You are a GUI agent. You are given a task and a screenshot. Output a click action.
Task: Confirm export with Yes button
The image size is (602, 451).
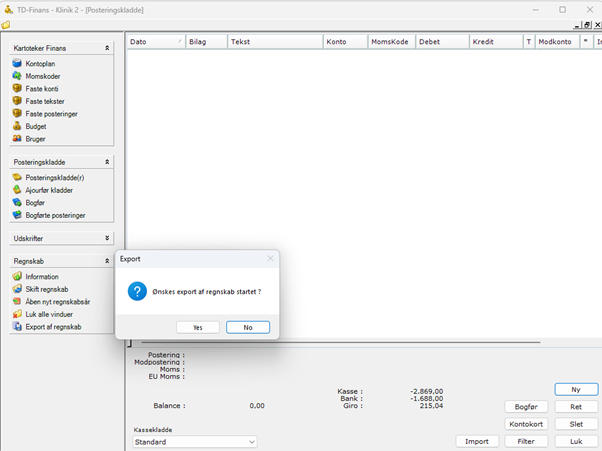pos(198,327)
